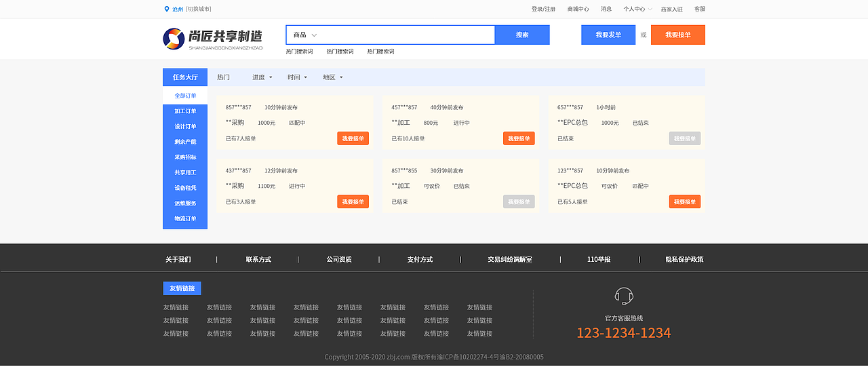Select 全部订单 in the sidebar
Image resolution: width=868 pixels, height=367 pixels.
(x=185, y=96)
